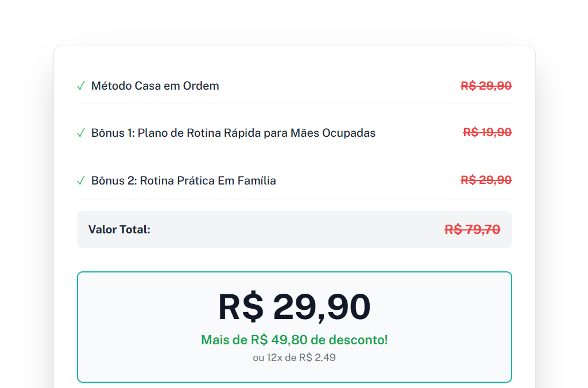Click the gray Valor Total summary bar

pos(295,230)
